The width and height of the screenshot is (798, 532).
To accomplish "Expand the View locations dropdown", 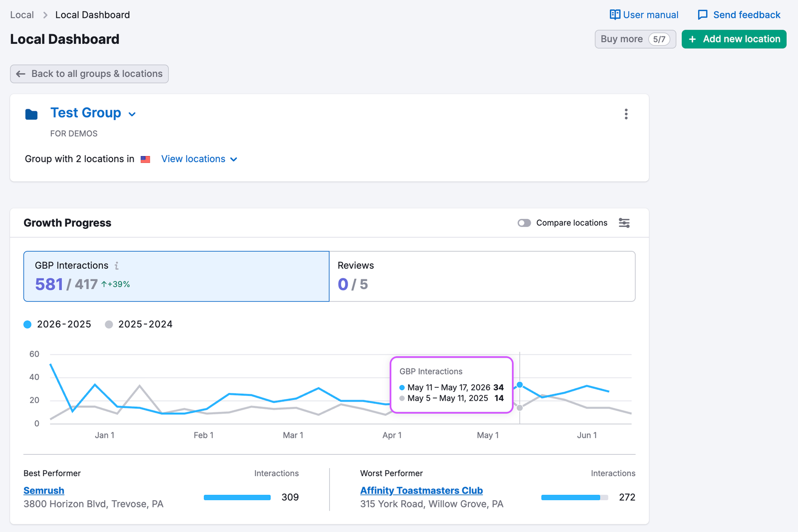I will pyautogui.click(x=199, y=159).
